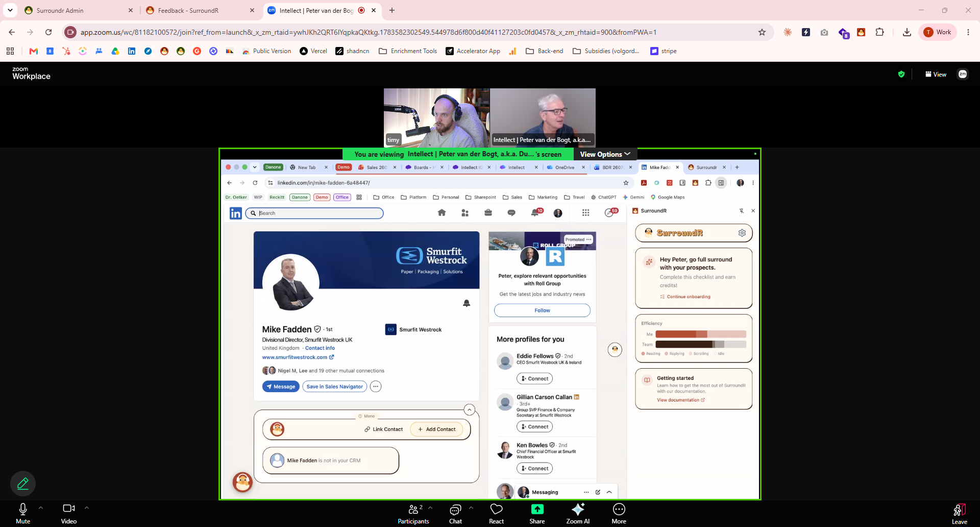The image size is (980, 527).
Task: Open Chrome tab search dropdown
Action: (x=10, y=10)
